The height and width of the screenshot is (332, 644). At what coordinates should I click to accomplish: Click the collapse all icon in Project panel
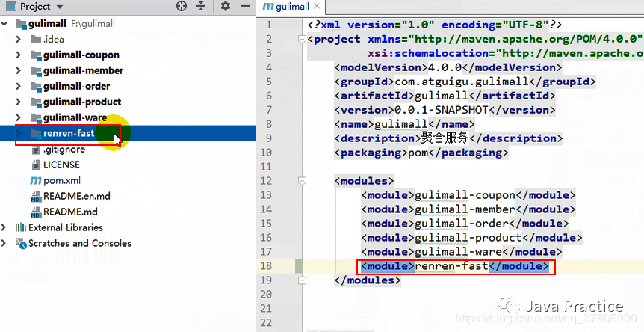(x=200, y=6)
